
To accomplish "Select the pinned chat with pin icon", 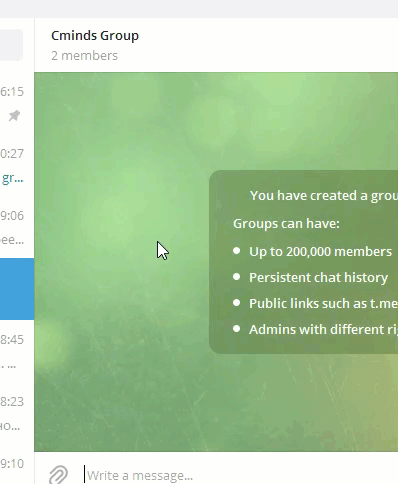I will coord(17,103).
